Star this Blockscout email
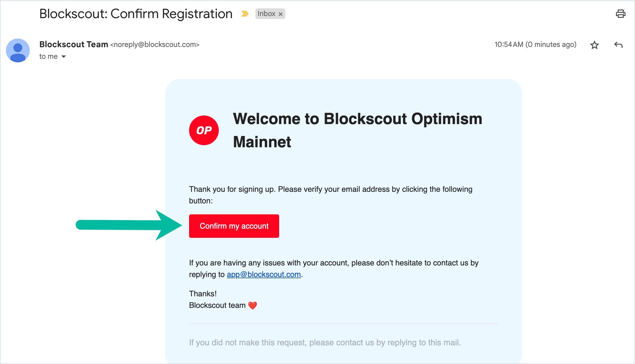The width and height of the screenshot is (635, 364). click(594, 45)
